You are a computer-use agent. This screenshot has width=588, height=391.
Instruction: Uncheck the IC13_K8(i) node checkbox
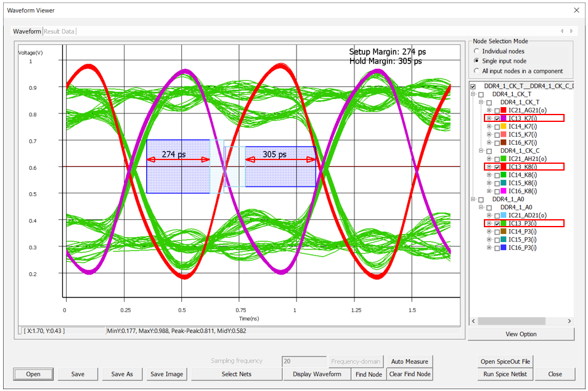pos(497,167)
